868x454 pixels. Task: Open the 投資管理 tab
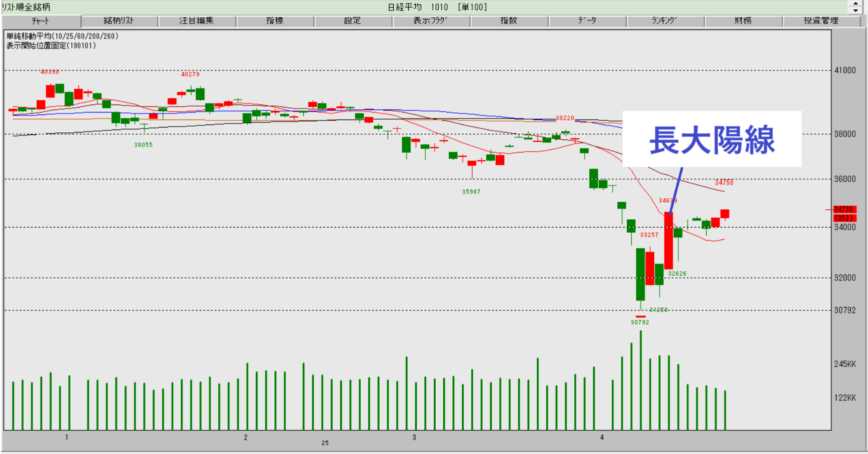tap(821, 21)
